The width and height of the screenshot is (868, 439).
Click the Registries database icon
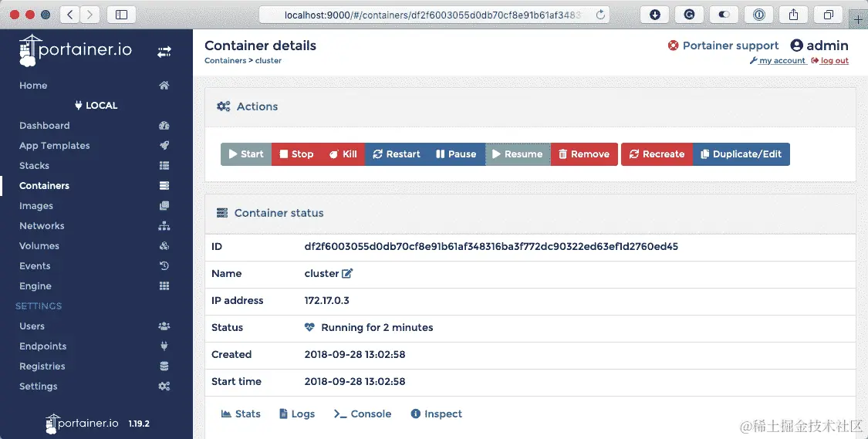(164, 366)
